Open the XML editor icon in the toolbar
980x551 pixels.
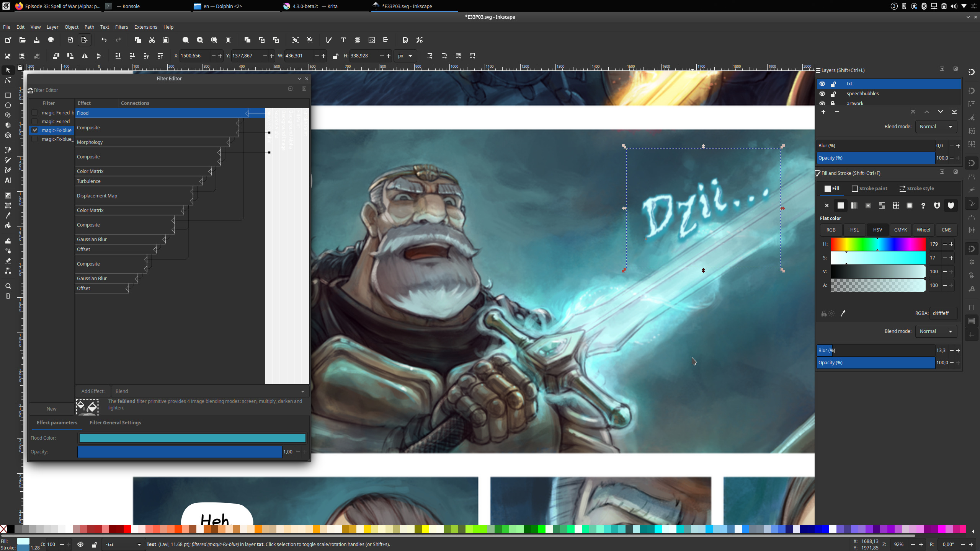371,40
